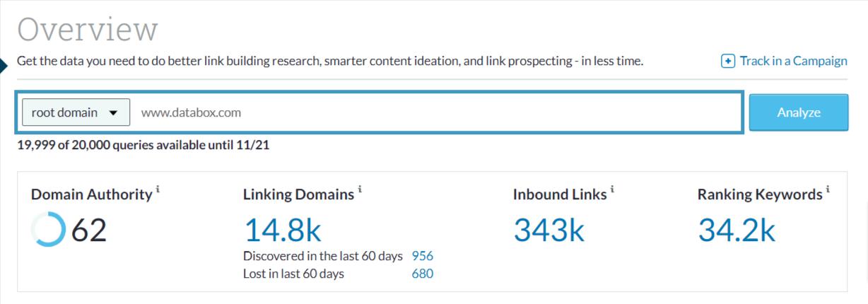Click the Domain Authority circular progress ring
This screenshot has width=868, height=304.
[49, 230]
